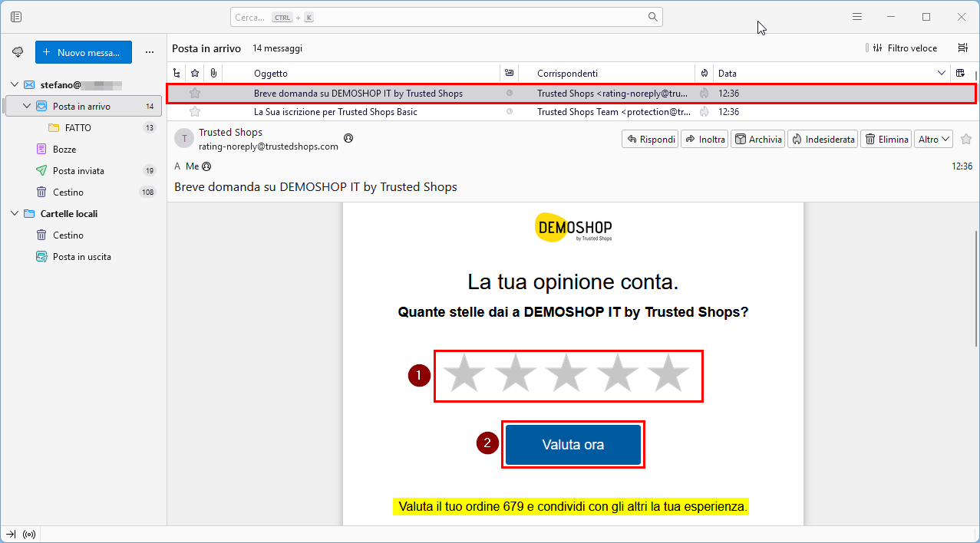Viewport: 980px width, 543px height.
Task: Click the Indesiderata junk button
Action: click(x=823, y=139)
